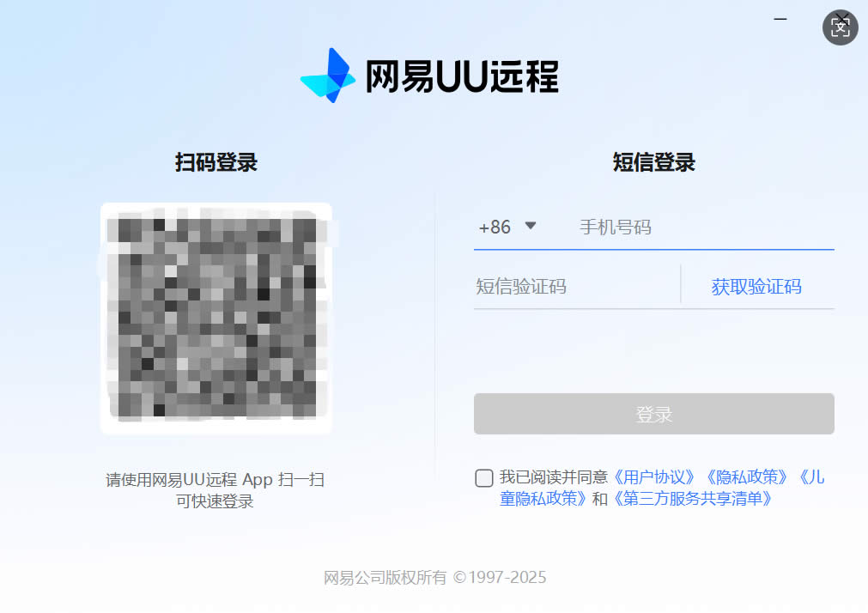Minimize the login window
The width and height of the screenshot is (868, 613).
(780, 19)
